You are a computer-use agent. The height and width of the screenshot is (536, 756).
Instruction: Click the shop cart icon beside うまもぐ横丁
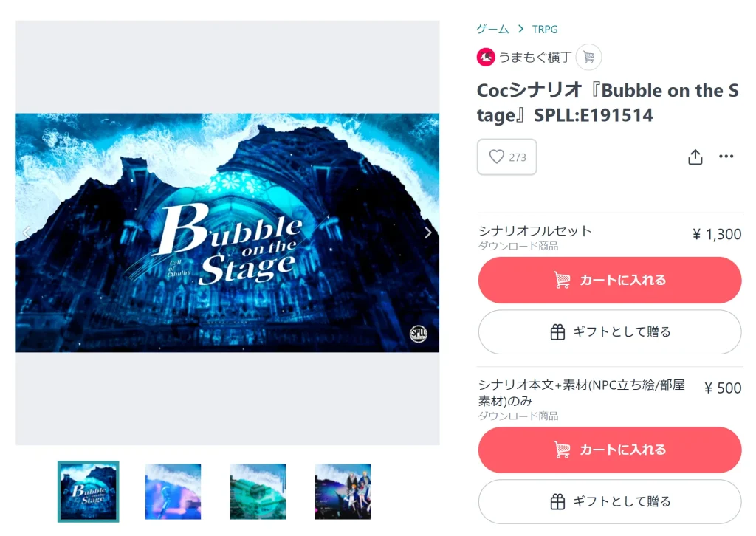click(588, 58)
